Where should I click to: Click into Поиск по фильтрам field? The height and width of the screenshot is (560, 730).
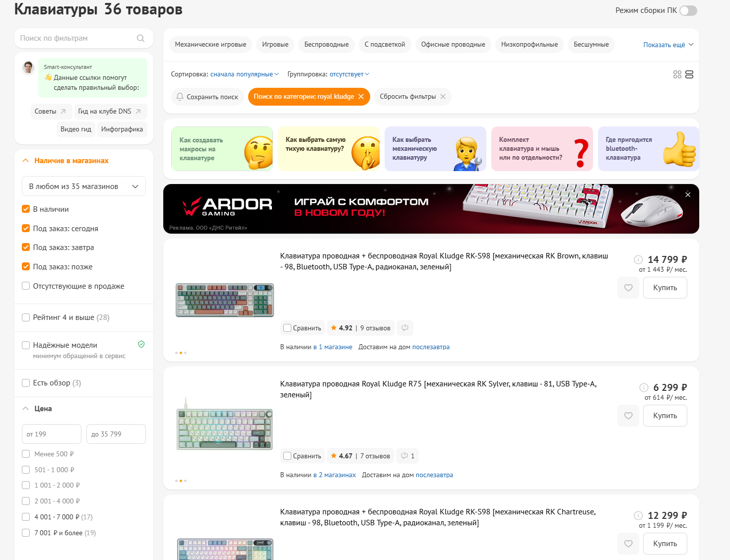click(84, 38)
